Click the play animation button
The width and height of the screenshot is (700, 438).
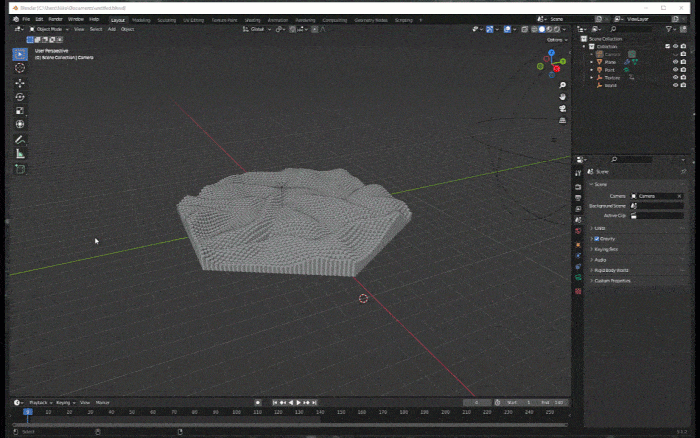[x=299, y=403]
